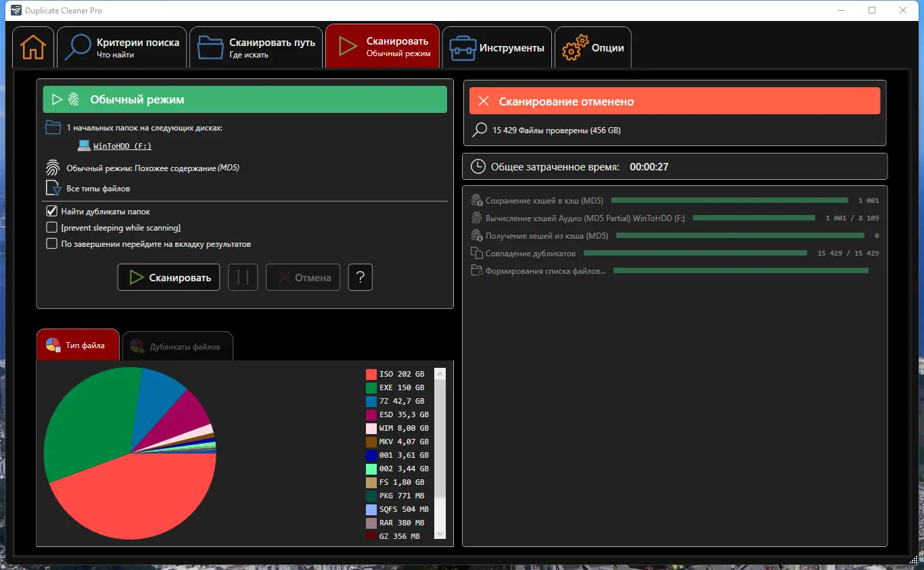Check По завершении перейдите на вкладку результатов
924x570 pixels.
tap(51, 243)
